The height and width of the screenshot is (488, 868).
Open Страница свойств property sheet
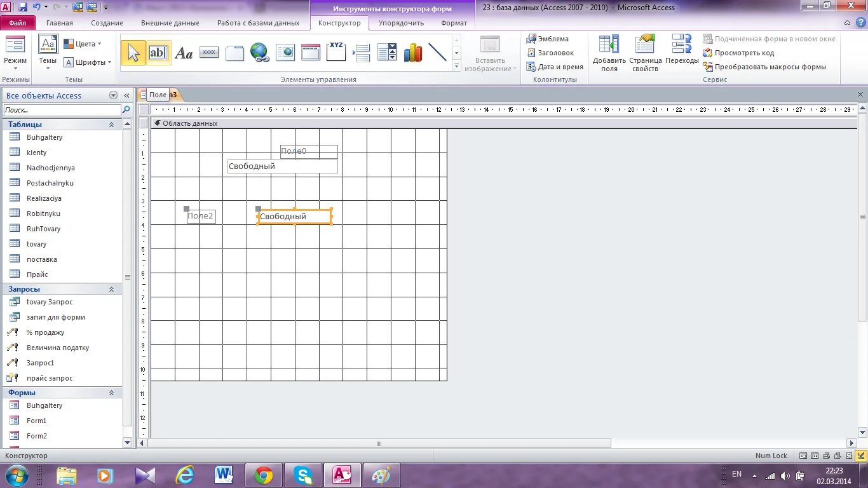(646, 53)
